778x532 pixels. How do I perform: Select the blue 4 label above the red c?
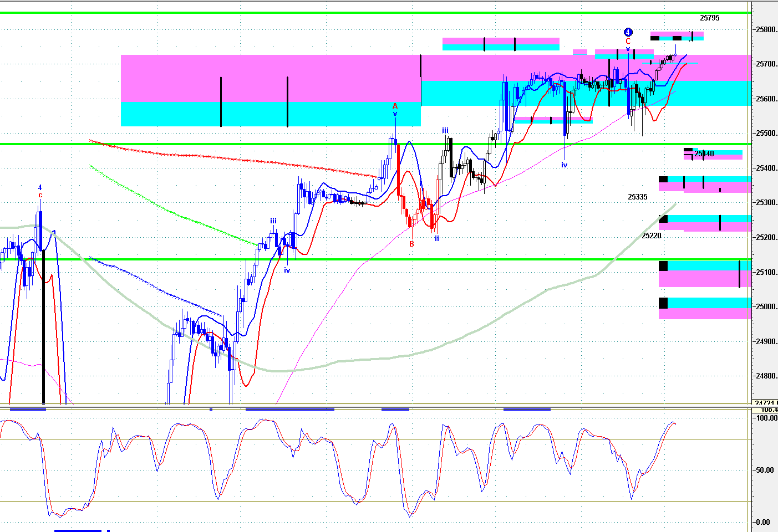point(40,188)
